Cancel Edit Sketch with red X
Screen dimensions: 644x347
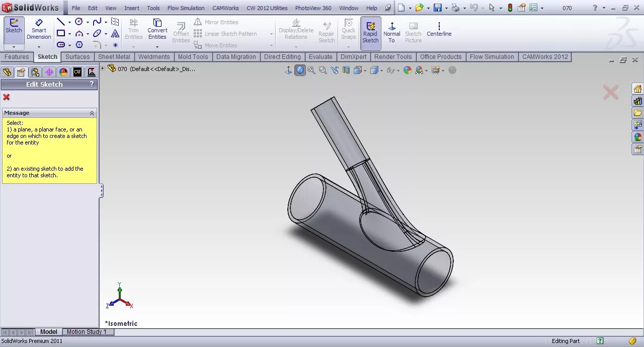(7, 97)
